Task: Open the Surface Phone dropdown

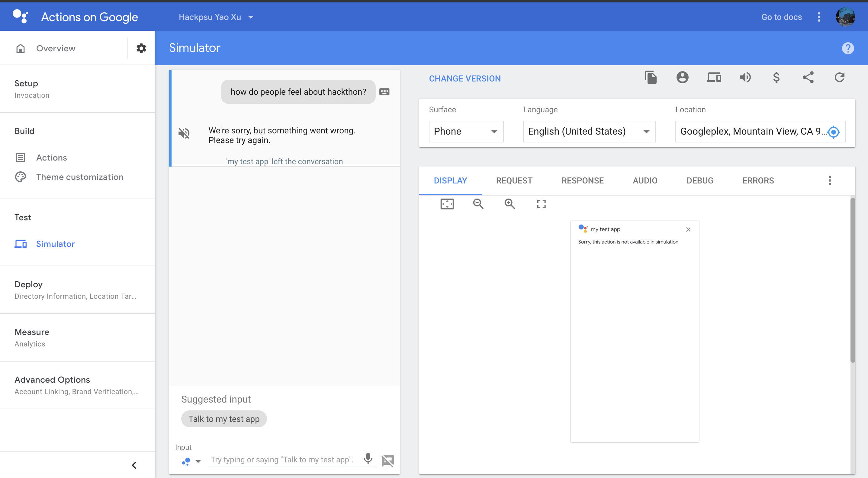Action: tap(466, 131)
